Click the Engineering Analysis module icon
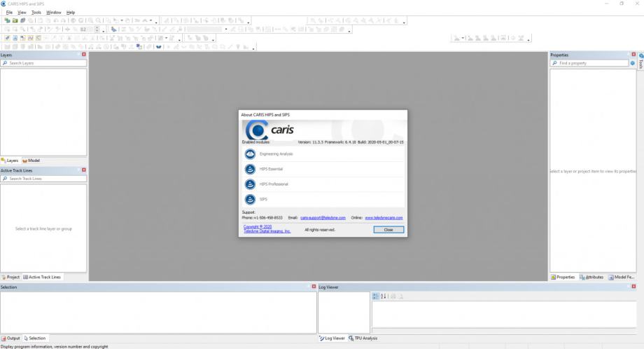This screenshot has height=349, width=644. (x=250, y=154)
